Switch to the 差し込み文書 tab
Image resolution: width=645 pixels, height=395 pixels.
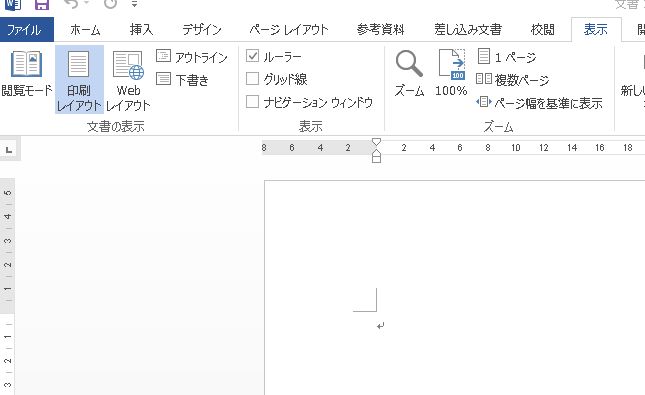point(468,30)
